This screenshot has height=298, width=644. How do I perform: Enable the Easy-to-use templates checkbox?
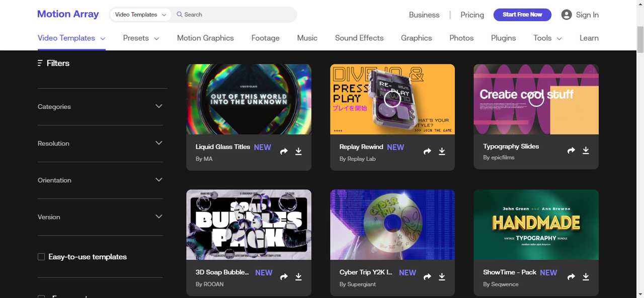pyautogui.click(x=41, y=257)
